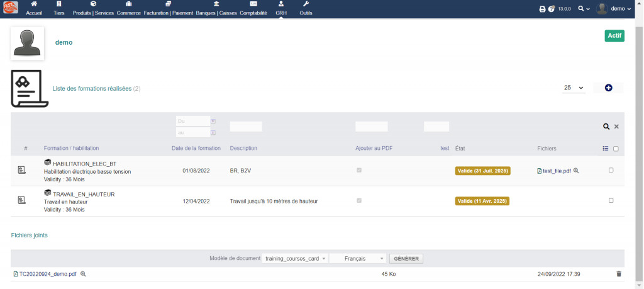644x289 pixels.
Task: Click the search magnifier icon in filter row
Action: (606, 127)
